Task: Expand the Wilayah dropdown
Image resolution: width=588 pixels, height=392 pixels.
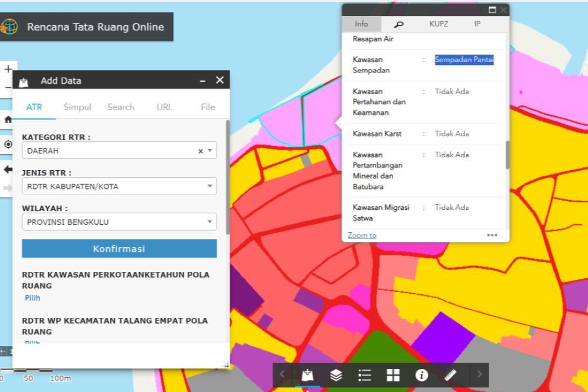Action: coord(210,221)
